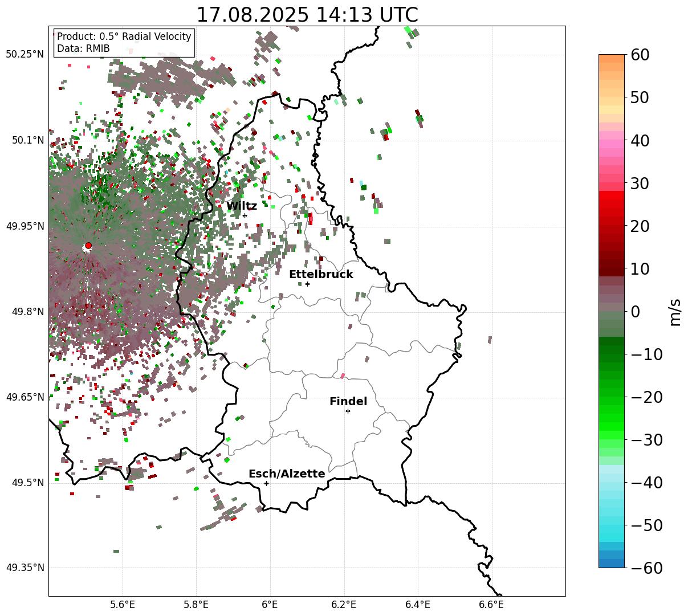
Task: Click the colorbar tick label −60
Action: click(647, 568)
